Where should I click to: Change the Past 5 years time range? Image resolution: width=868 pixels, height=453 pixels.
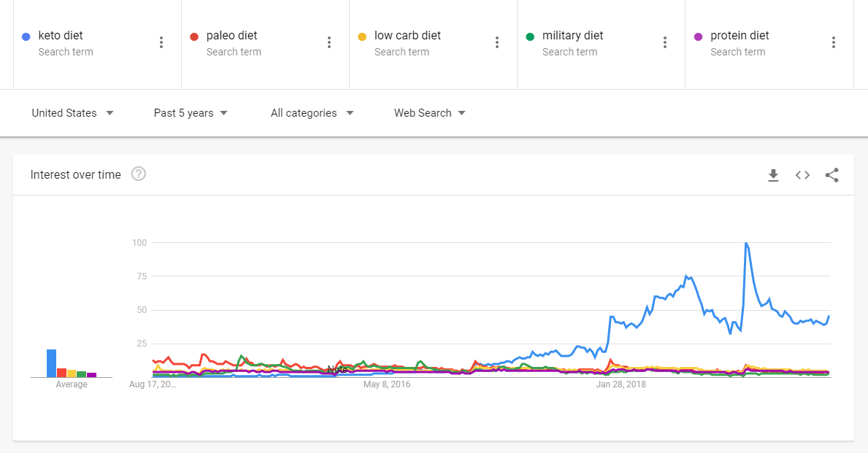pyautogui.click(x=191, y=113)
